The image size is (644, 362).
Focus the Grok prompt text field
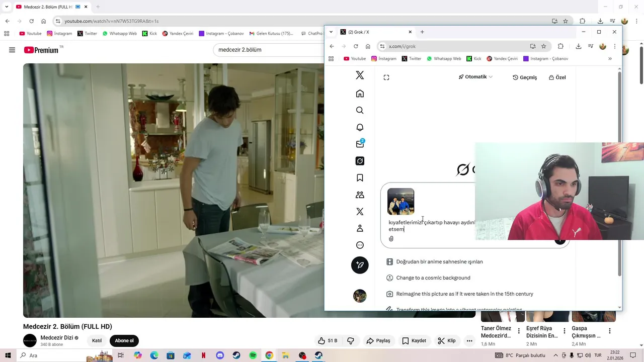tap(432, 226)
